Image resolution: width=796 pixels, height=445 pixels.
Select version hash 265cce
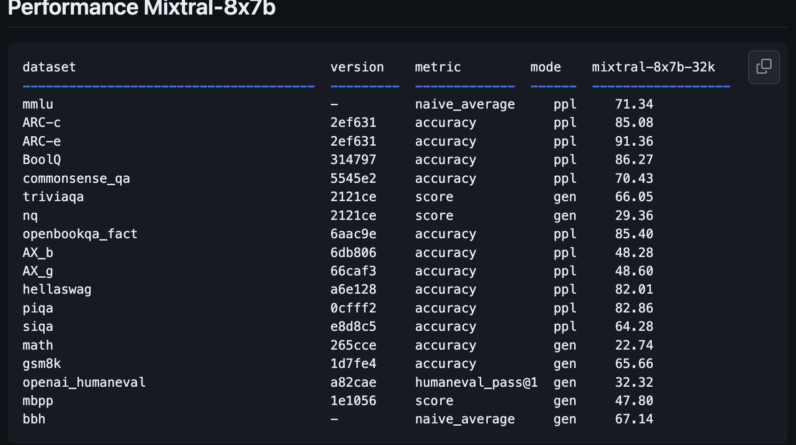pyautogui.click(x=353, y=346)
